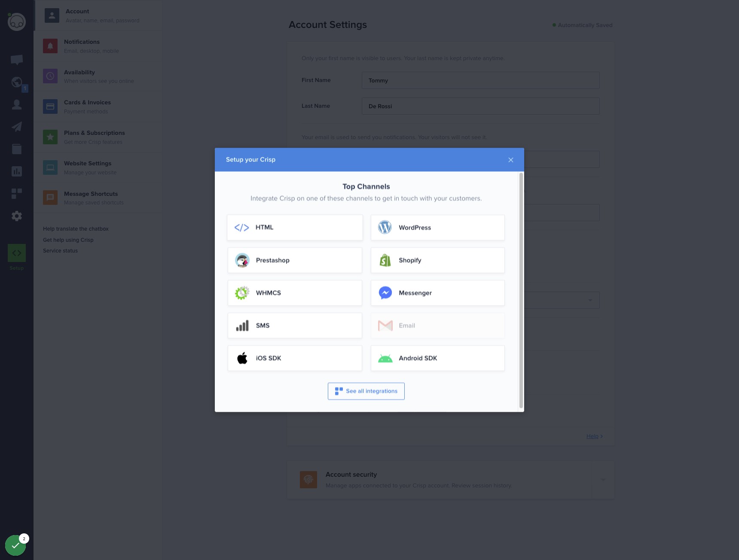Click Help translate the chatbox link
The width and height of the screenshot is (739, 560).
pyautogui.click(x=76, y=229)
